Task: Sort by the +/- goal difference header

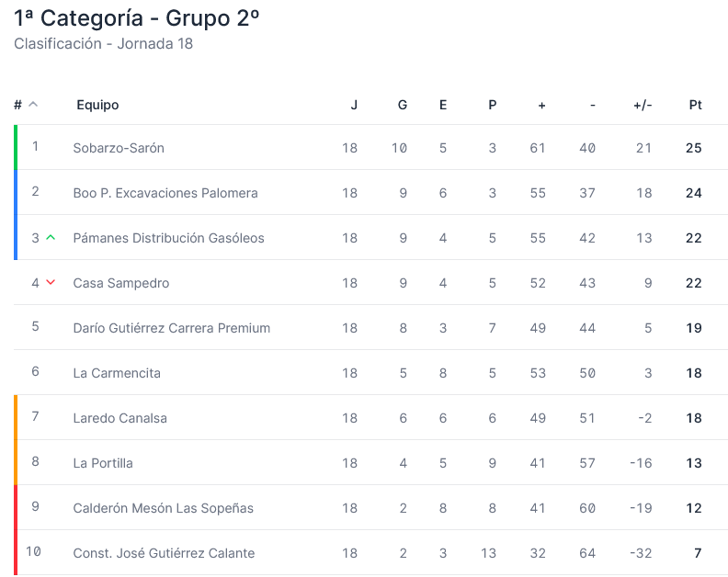Action: coord(643,105)
